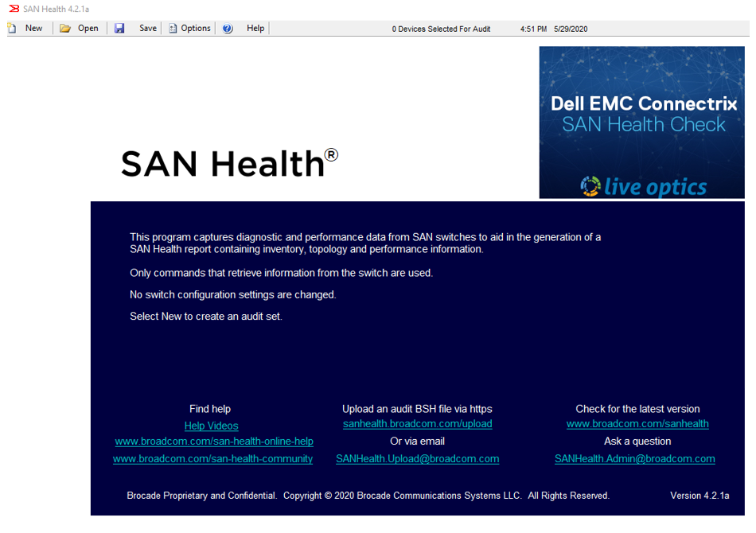Click the Options checklist icon

point(173,29)
